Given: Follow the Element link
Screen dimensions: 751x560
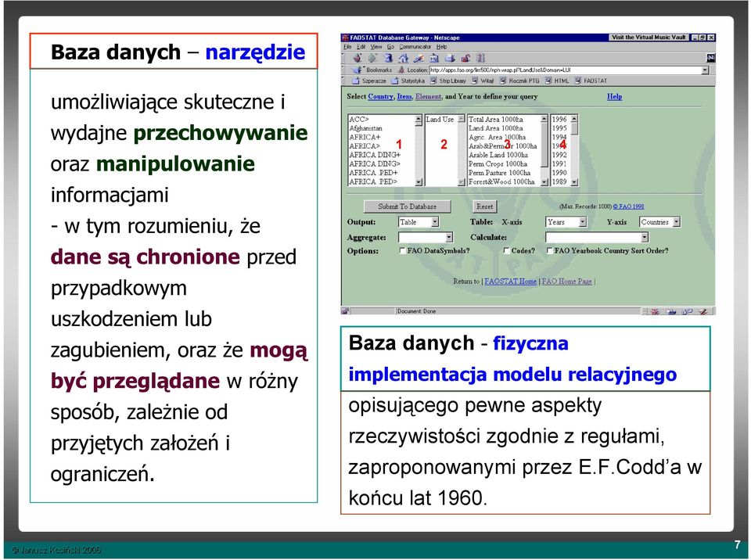Looking at the screenshot, I should click(428, 97).
